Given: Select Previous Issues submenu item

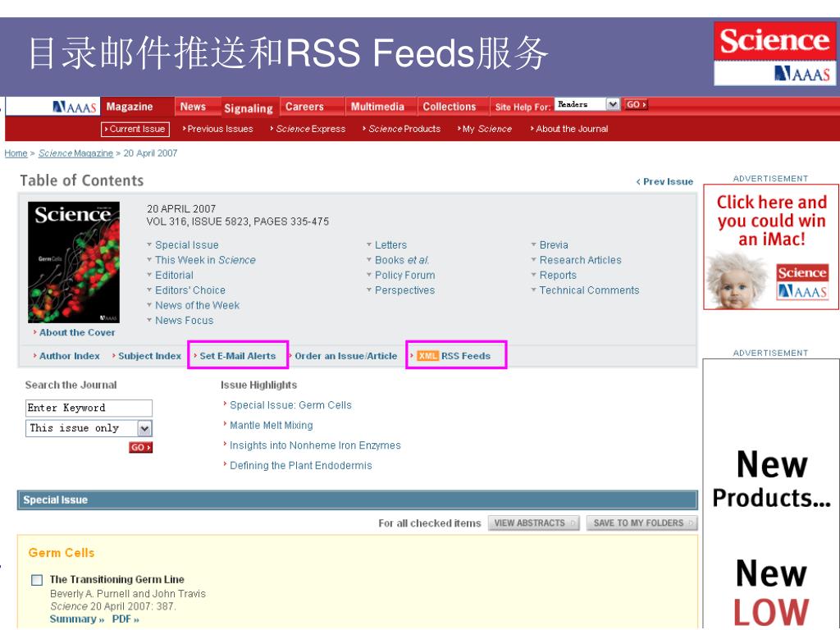Looking at the screenshot, I should click(x=218, y=129).
